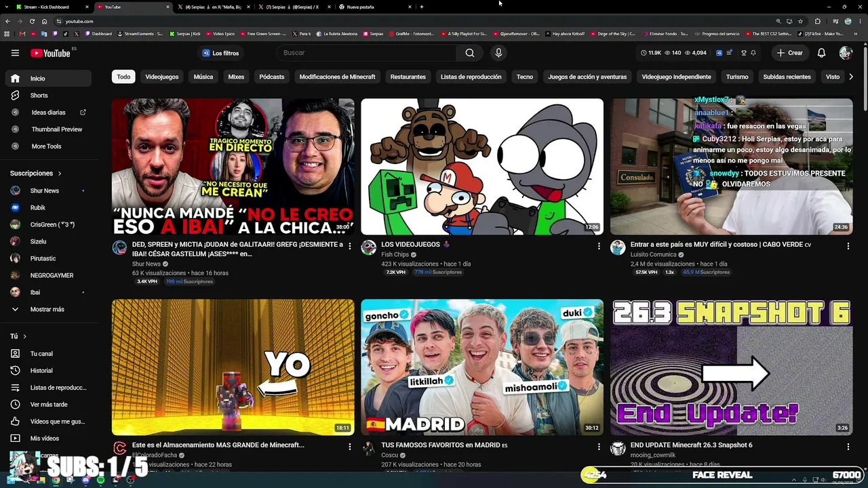
Task: Reload the page with browser refresh
Action: 32,21
